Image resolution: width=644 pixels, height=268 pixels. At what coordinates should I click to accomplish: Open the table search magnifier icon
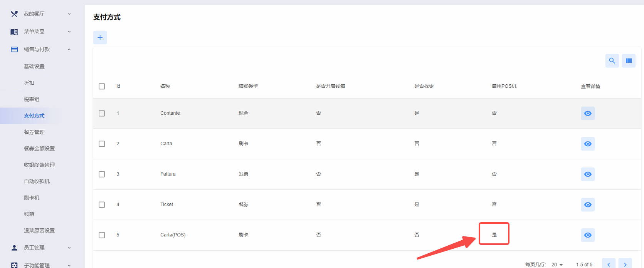(x=612, y=60)
